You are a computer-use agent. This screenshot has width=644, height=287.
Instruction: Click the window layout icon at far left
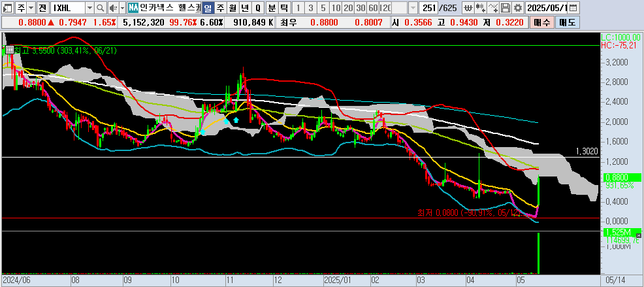click(x=8, y=7)
